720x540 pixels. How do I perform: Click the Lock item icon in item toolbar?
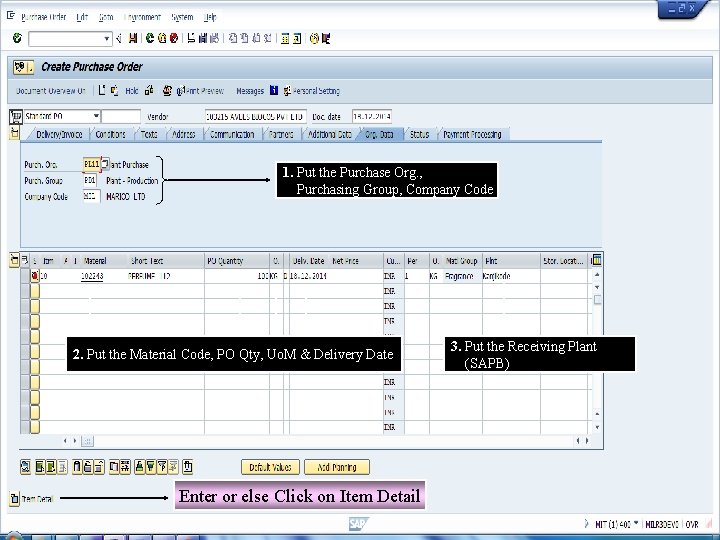[88, 467]
